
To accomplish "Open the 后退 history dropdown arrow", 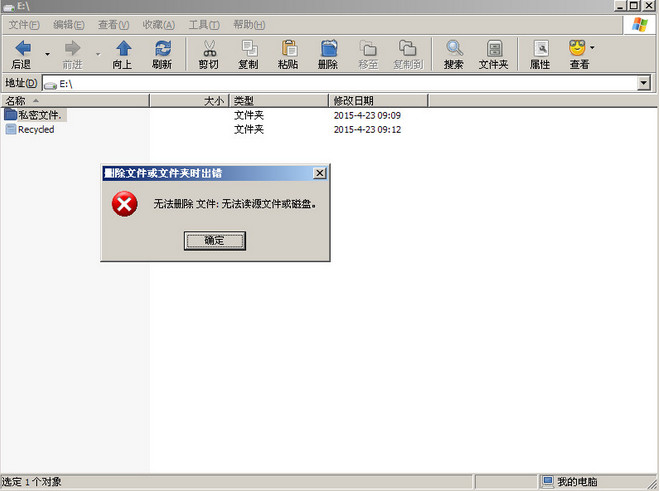I will point(48,54).
